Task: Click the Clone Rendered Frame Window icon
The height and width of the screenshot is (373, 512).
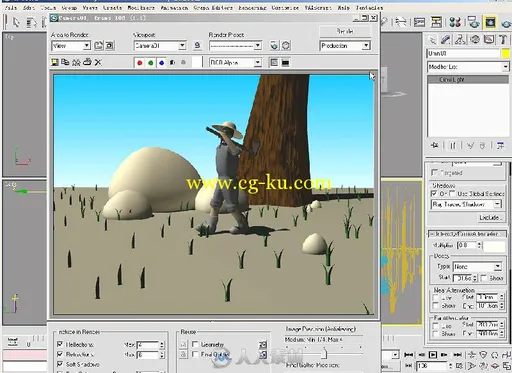Action: tap(76, 62)
